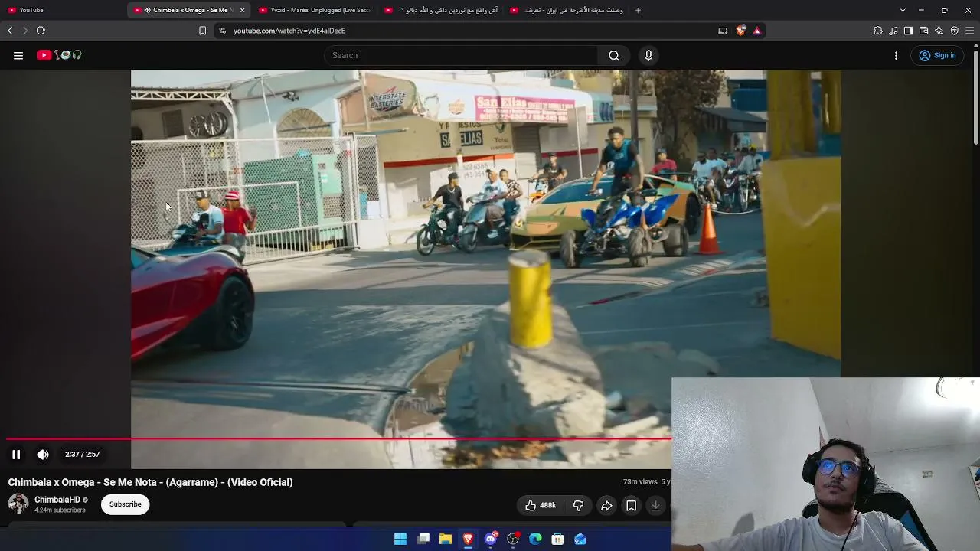Screen dimensions: 980x551
Task: Open File Explorer from the taskbar
Action: 446,540
